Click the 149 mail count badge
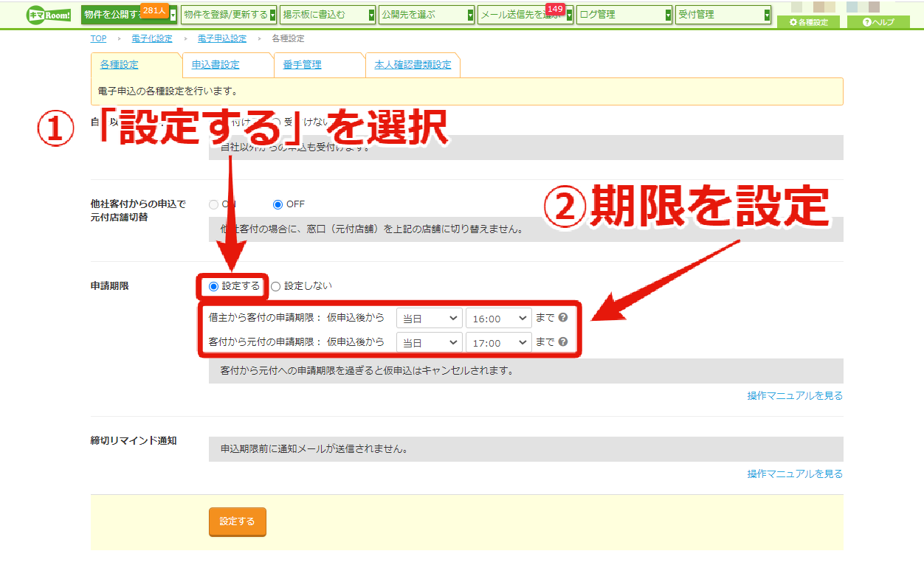This screenshot has height=579, width=924. pyautogui.click(x=555, y=9)
